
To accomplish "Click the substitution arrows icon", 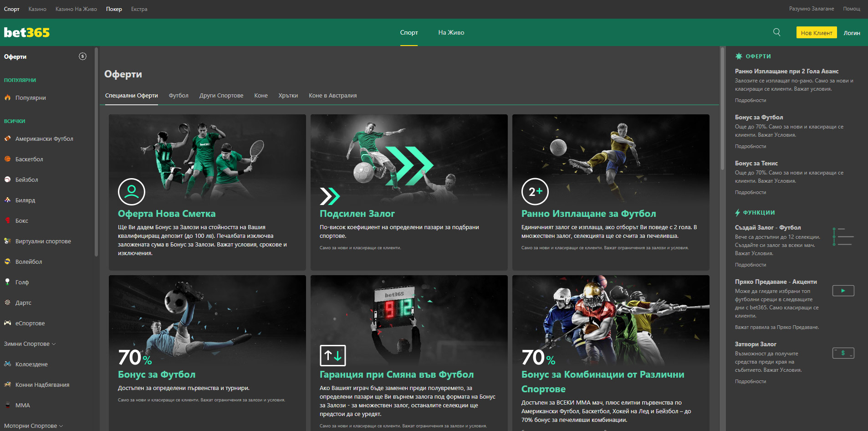I will coord(332,356).
